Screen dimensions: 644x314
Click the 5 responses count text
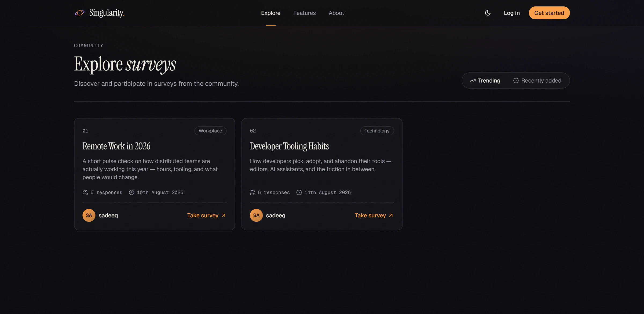point(274,192)
